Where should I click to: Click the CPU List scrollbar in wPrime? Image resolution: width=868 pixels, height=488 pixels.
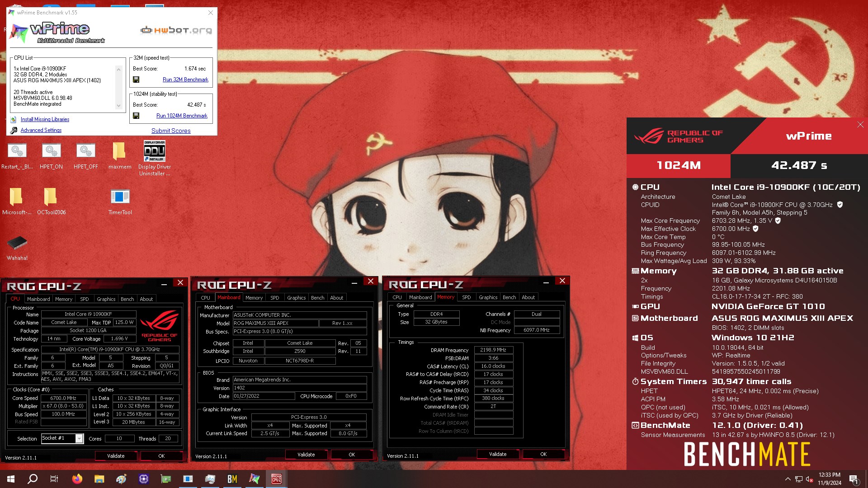point(118,87)
